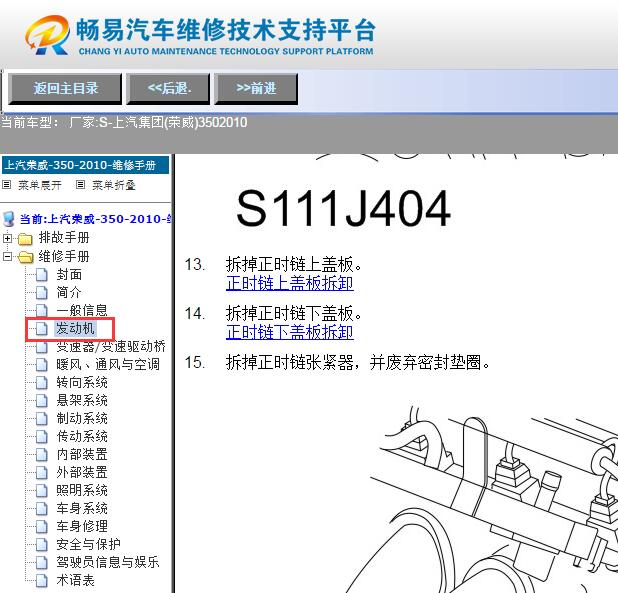Go back with the <<后退 button
618x593 pixels.
168,89
